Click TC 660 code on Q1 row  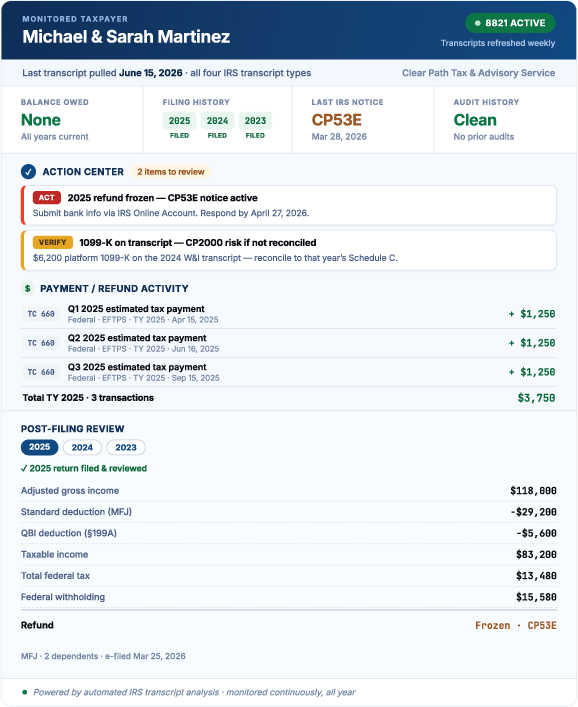(41, 314)
